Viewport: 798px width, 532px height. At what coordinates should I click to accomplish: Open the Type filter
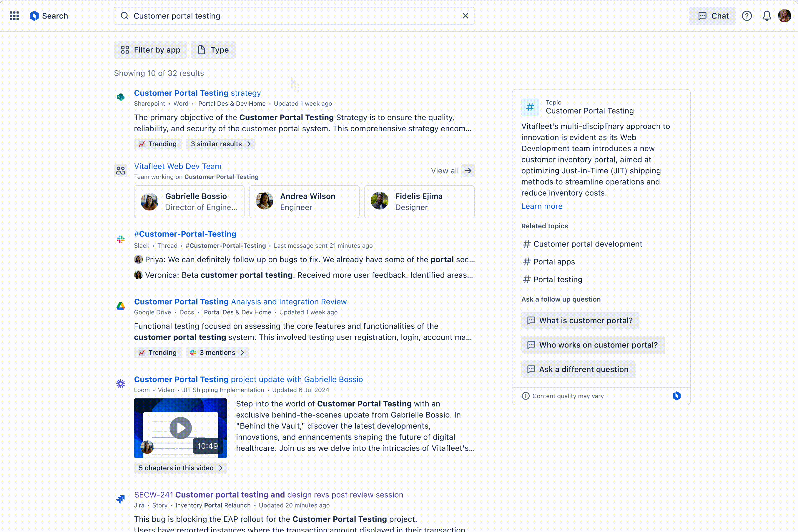point(213,49)
